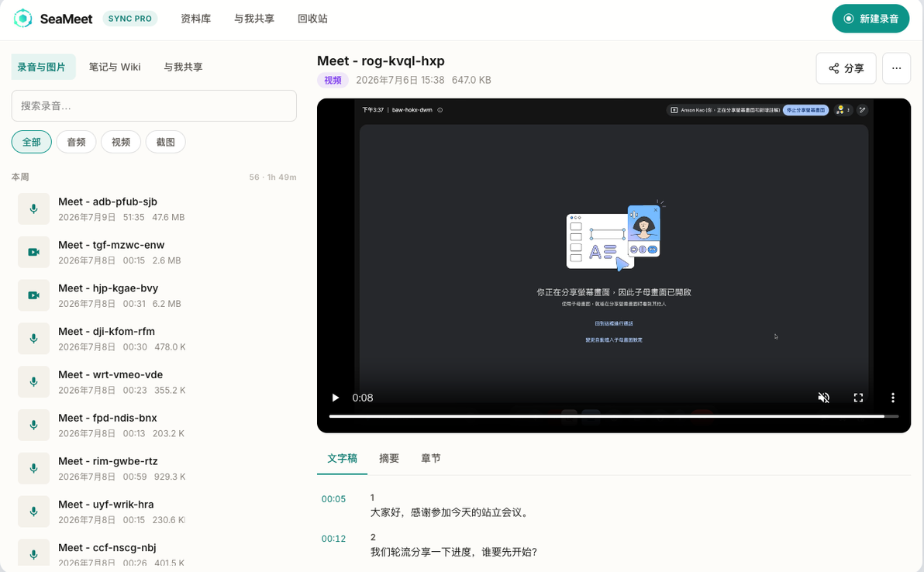
Task: Open recording Meet - tgf-mzwc-enw
Action: (153, 252)
